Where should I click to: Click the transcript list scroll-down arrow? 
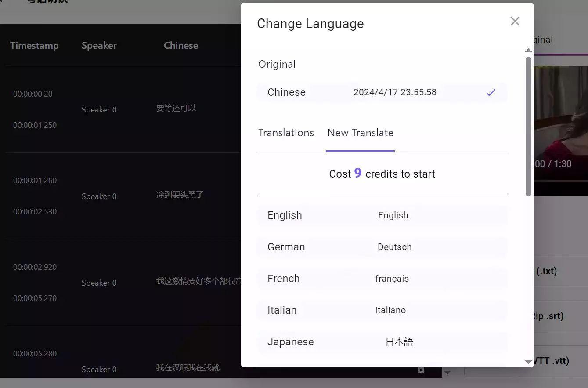(447, 373)
